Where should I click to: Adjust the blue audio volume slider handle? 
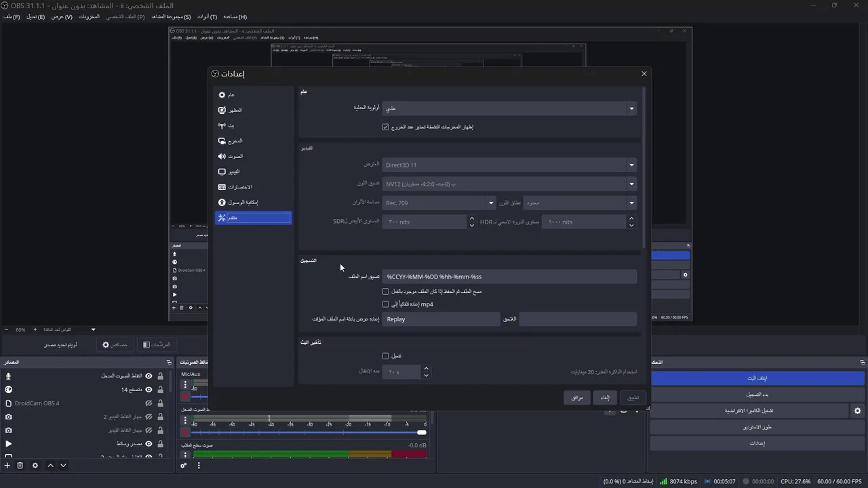421,432
